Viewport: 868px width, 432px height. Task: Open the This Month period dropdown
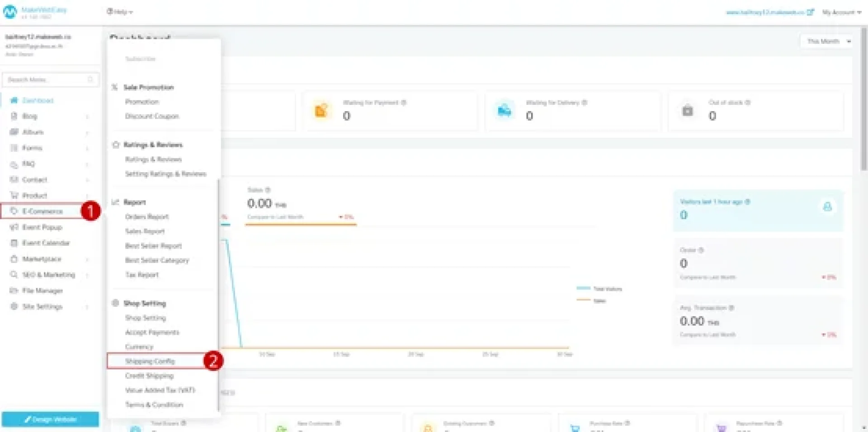coord(827,41)
